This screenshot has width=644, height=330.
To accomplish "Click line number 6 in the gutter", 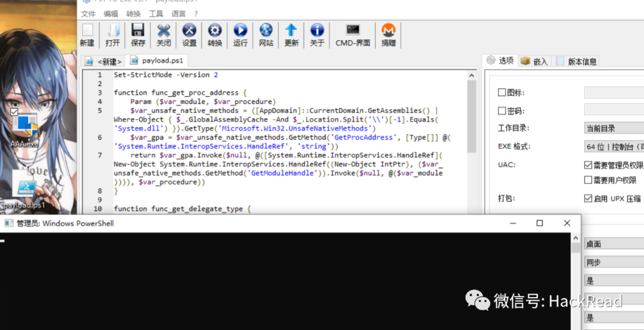I will click(x=100, y=137).
